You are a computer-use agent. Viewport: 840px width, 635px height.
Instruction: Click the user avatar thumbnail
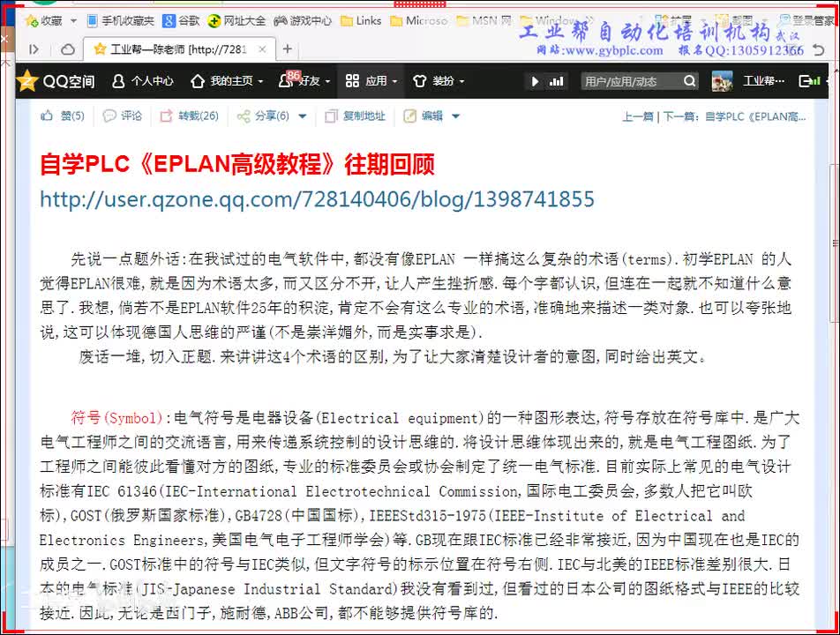722,81
